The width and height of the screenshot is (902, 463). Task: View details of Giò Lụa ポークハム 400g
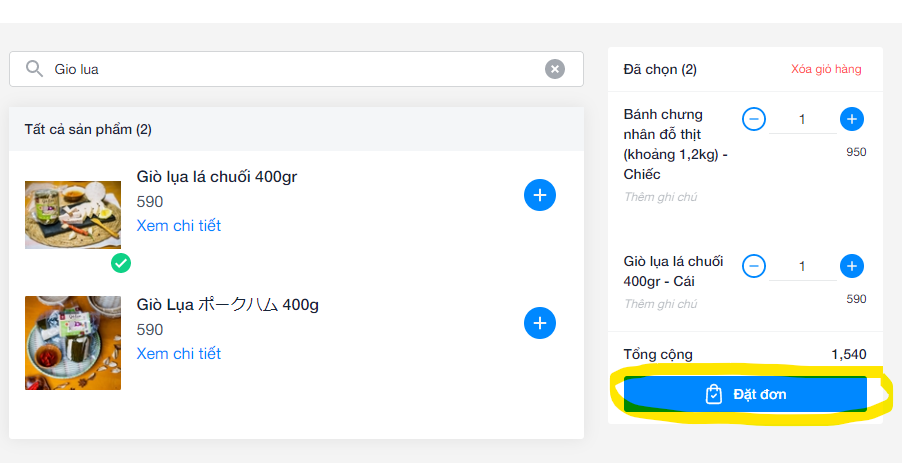(x=179, y=354)
